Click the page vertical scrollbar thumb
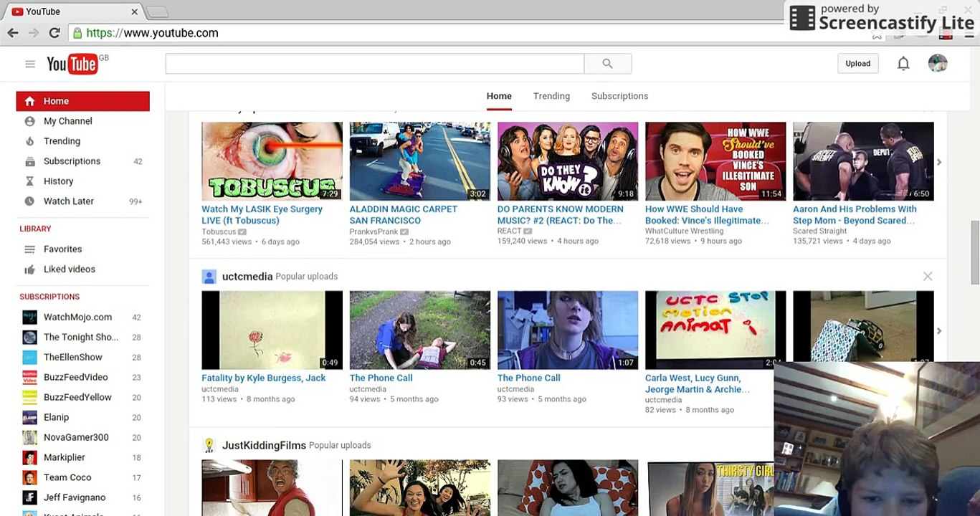Image resolution: width=980 pixels, height=516 pixels. (975, 253)
